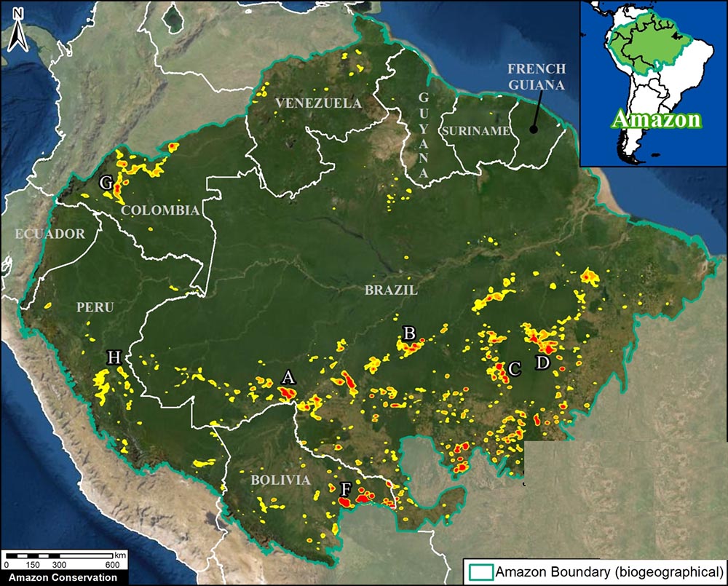728x586 pixels.
Task: Select the GUYANA vertical label
Action: pos(424,135)
